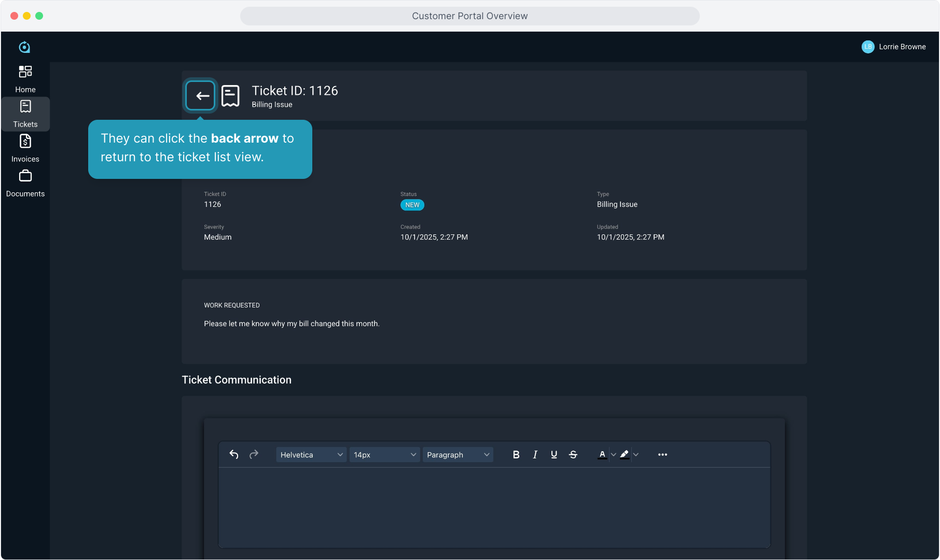Undo last edit in editor
The width and height of the screenshot is (940, 560).
click(x=234, y=454)
